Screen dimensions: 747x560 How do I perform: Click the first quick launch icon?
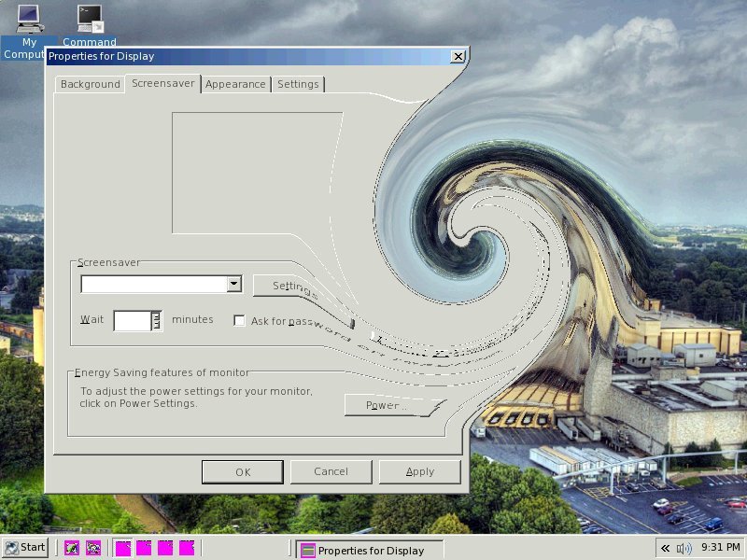pos(72,548)
